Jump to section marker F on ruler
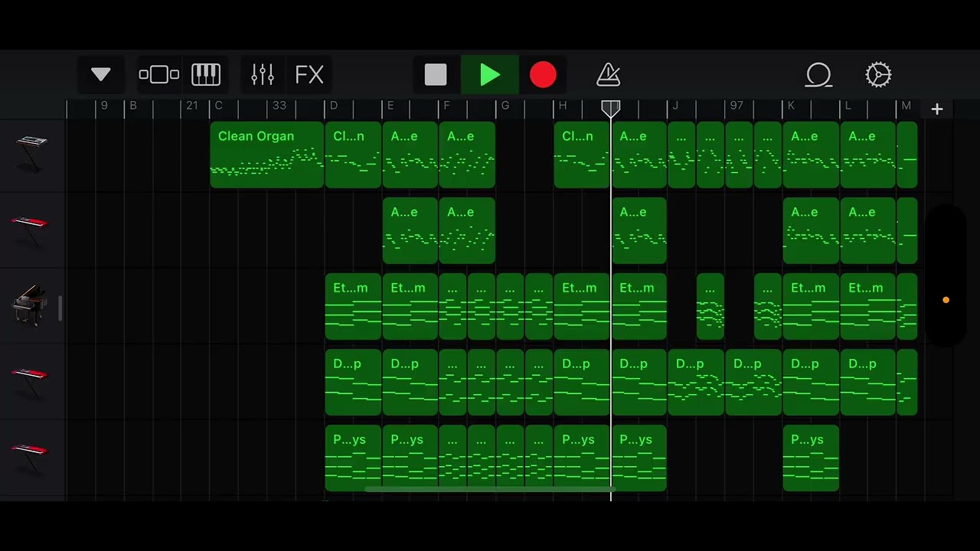The width and height of the screenshot is (980, 551). point(447,106)
